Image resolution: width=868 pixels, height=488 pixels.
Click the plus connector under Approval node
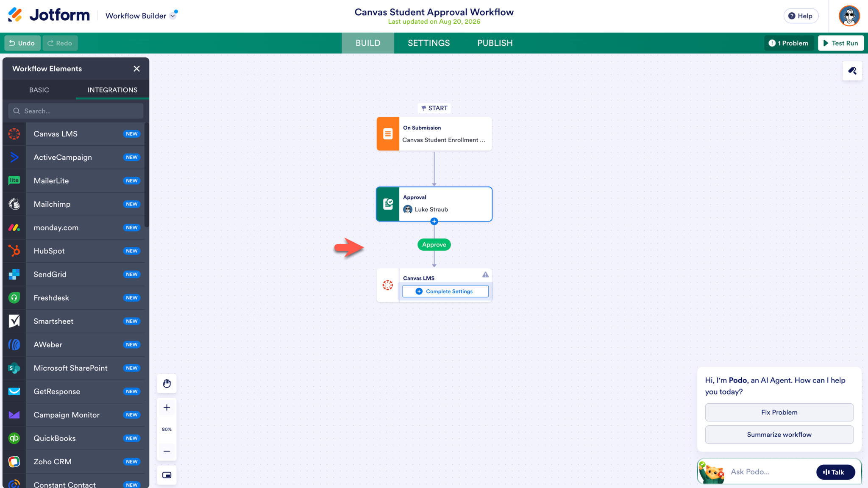434,221
